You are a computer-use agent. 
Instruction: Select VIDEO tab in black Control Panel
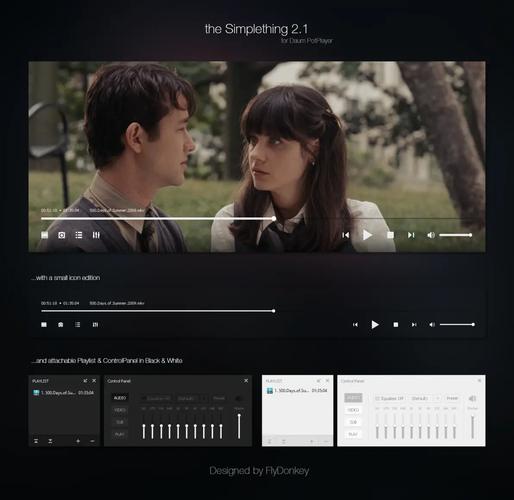(x=120, y=410)
